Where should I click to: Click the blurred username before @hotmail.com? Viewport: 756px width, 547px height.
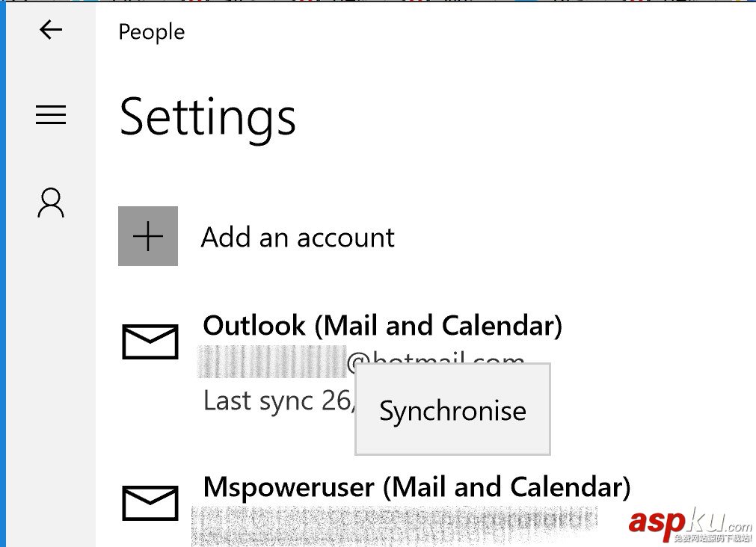click(272, 362)
